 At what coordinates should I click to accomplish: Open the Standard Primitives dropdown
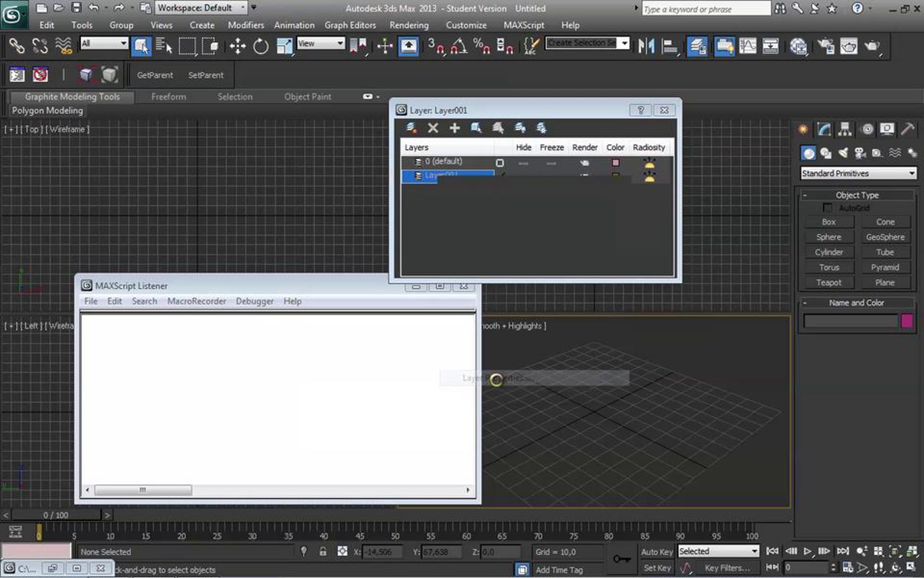click(858, 173)
